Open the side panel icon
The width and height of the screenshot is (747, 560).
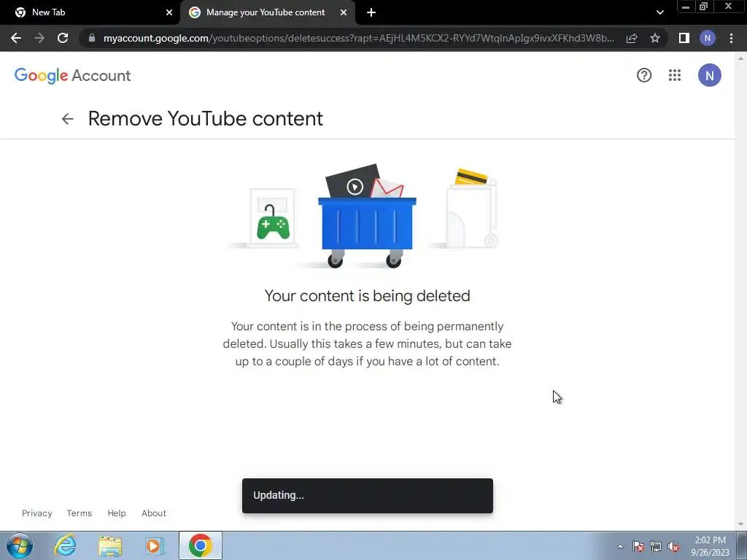coord(684,38)
